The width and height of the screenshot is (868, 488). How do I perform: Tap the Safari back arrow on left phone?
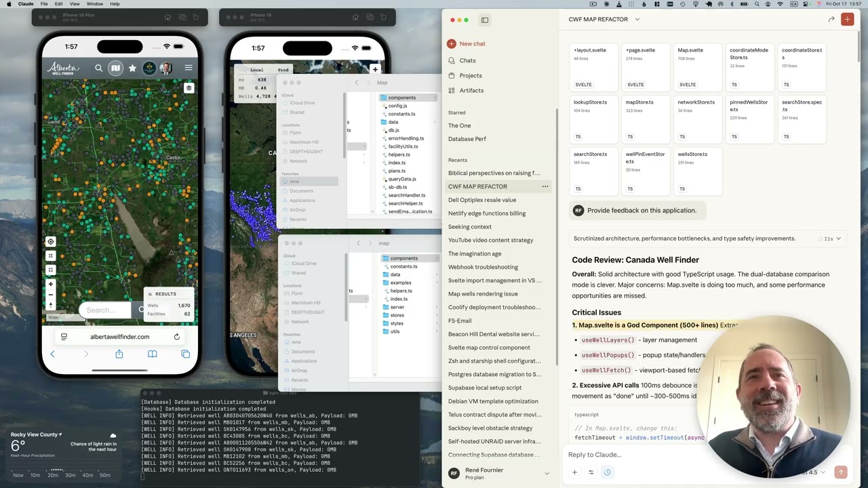tap(52, 354)
